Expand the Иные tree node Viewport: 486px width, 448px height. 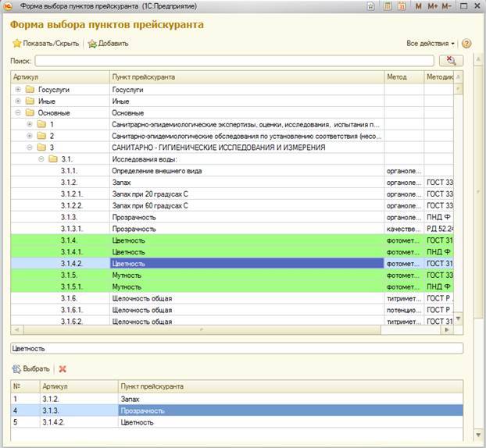tap(18, 101)
